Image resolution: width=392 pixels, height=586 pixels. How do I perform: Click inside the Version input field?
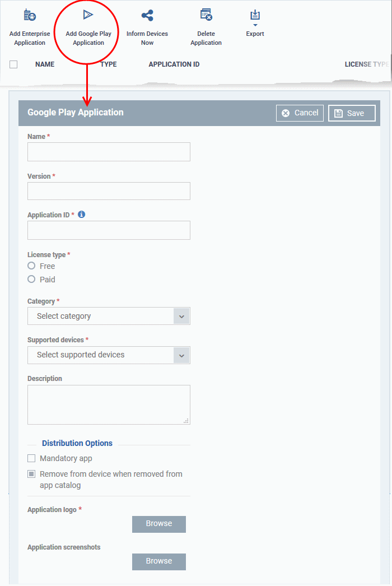pos(109,191)
